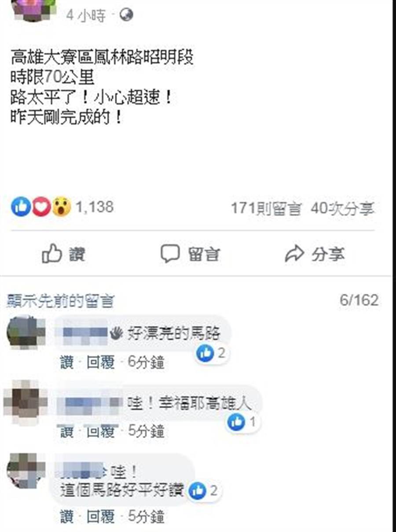The height and width of the screenshot is (532, 396).
Task: Click the 留言 comment bubble button
Action: (190, 254)
